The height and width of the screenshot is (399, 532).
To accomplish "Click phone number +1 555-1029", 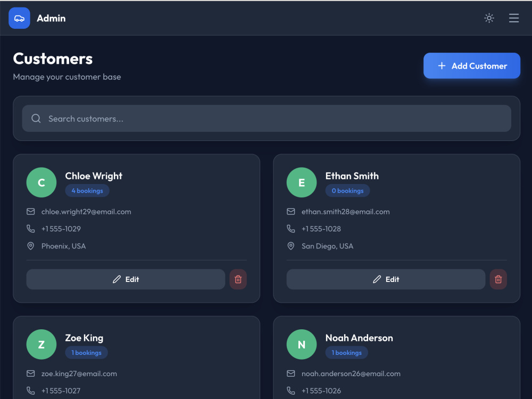I will [61, 229].
